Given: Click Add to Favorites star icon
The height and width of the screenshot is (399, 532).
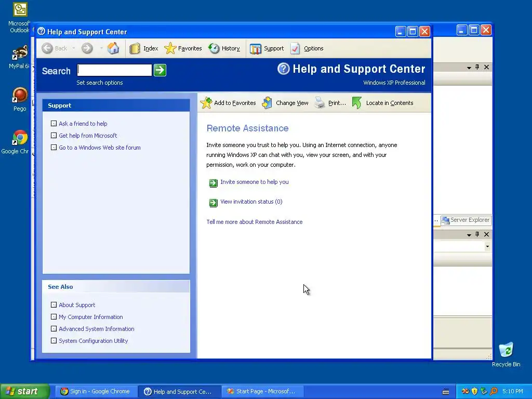Looking at the screenshot, I should (x=206, y=103).
